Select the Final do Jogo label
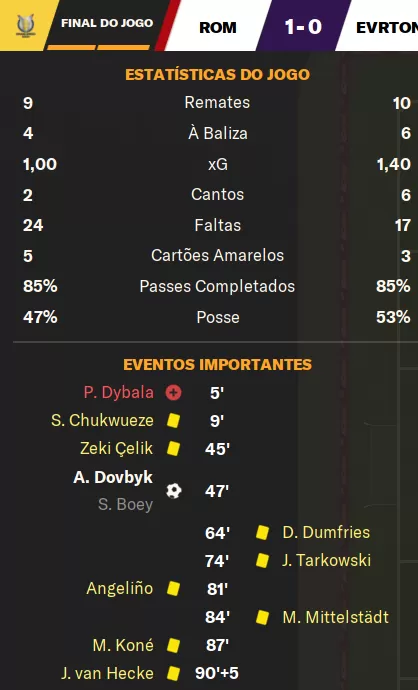Screen dimensions: 418x690 [107, 23]
